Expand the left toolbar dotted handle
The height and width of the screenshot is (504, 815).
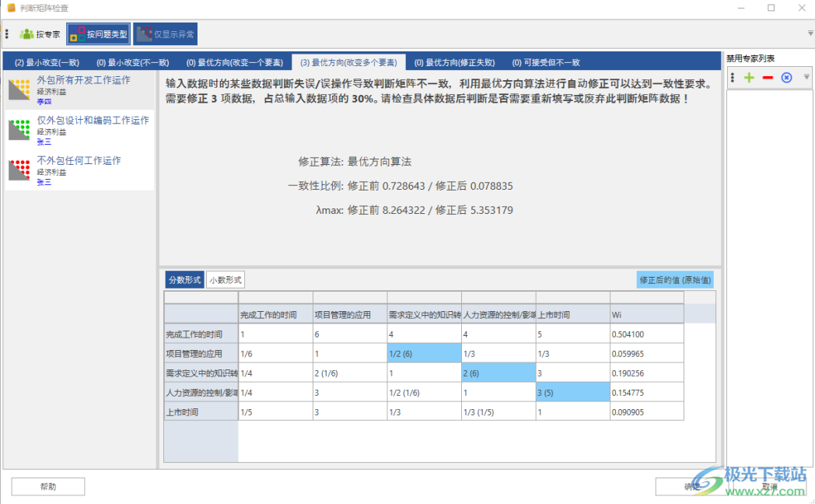[6, 33]
